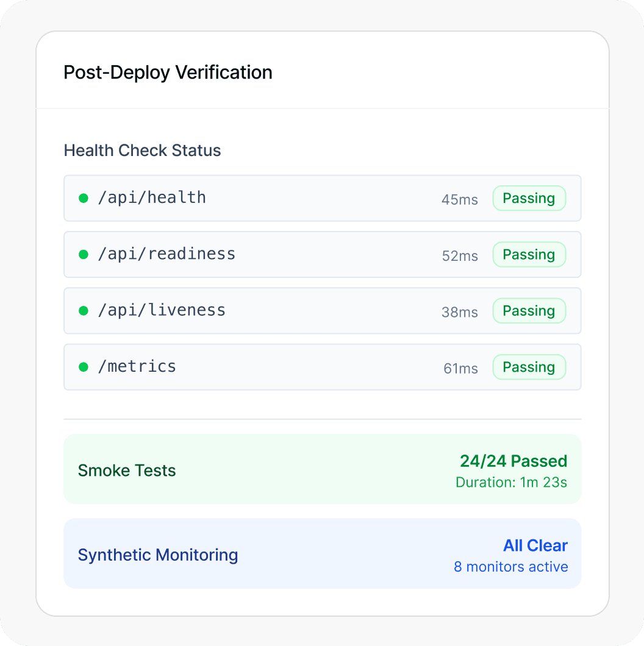The image size is (644, 646).
Task: Expand the Smoke Tests section
Action: pyautogui.click(x=323, y=469)
